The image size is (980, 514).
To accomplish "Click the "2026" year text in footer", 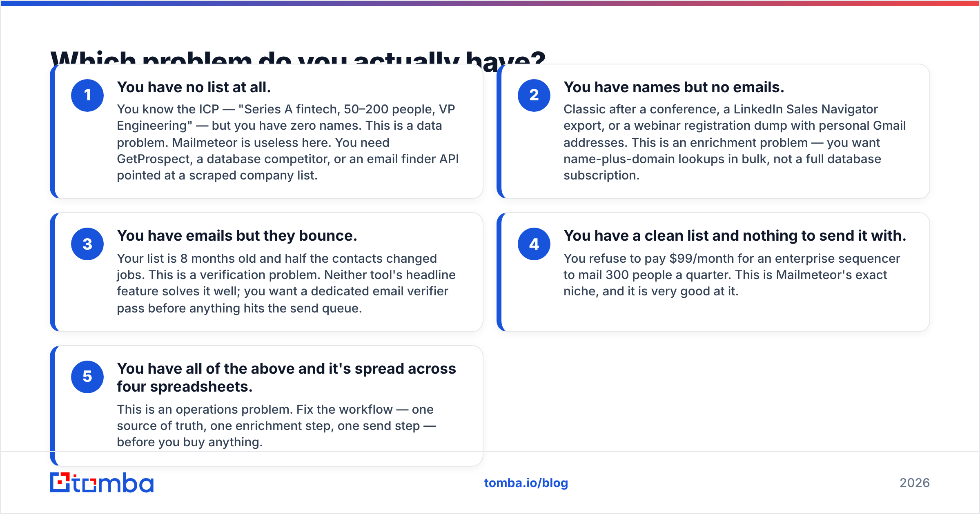I will click(915, 483).
